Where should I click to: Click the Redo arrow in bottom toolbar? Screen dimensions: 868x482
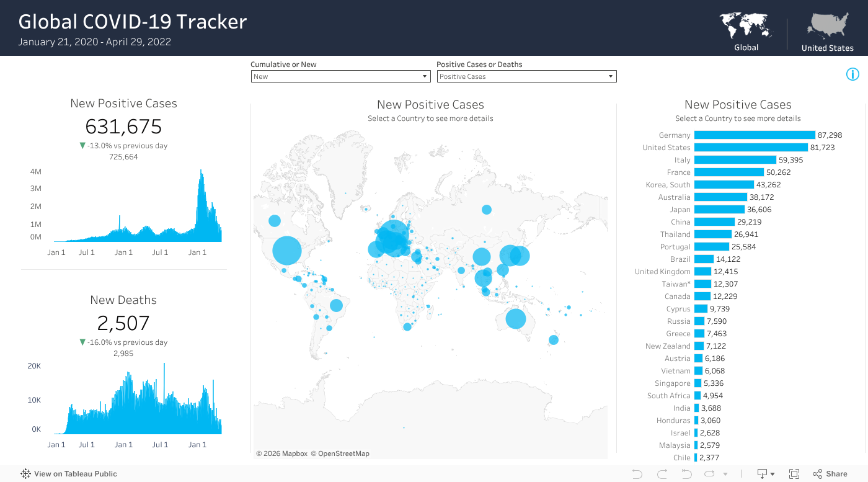point(662,474)
